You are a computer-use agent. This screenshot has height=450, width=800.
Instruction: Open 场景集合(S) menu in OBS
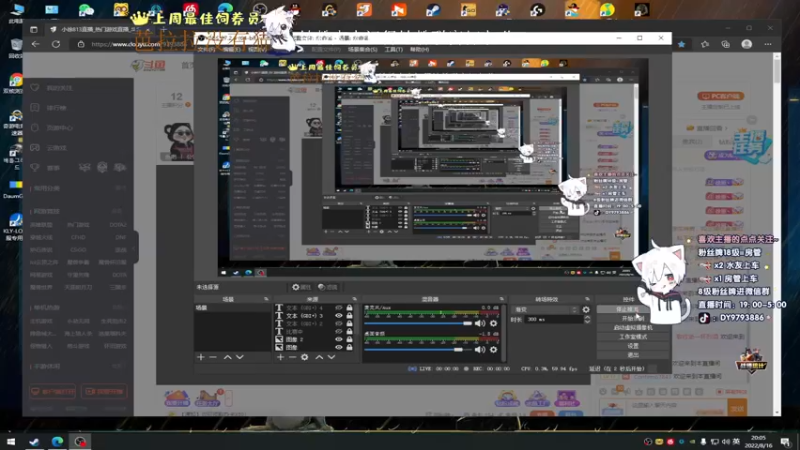click(x=362, y=49)
